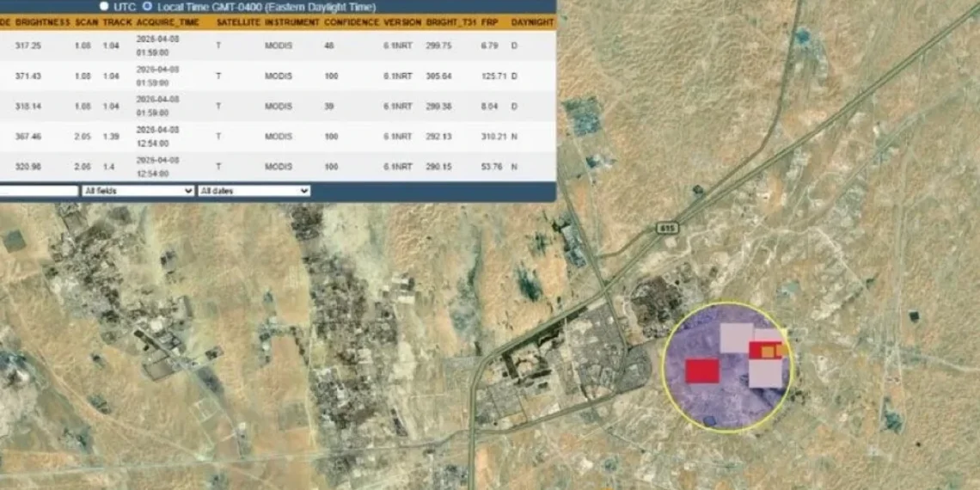Click confidence value 48
980x490 pixels.
328,46
